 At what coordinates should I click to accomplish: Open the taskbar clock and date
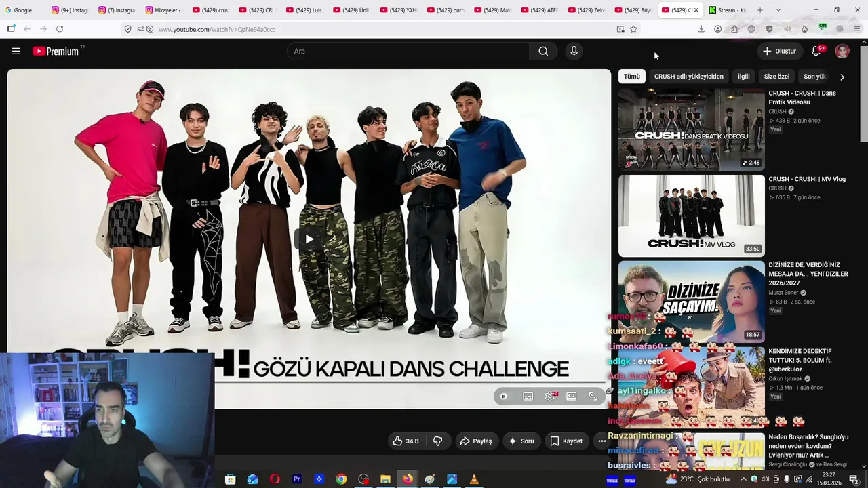tap(829, 479)
